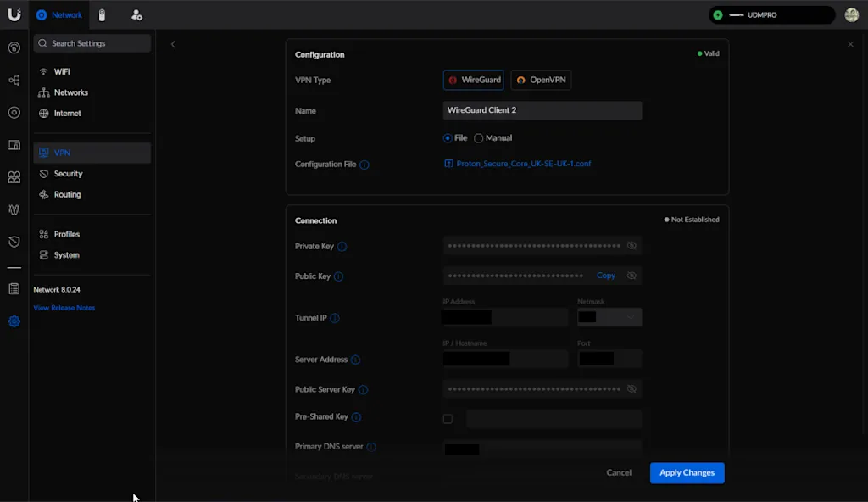The width and height of the screenshot is (868, 502).
Task: Click the Pre-Shared Key input field
Action: [x=554, y=419]
